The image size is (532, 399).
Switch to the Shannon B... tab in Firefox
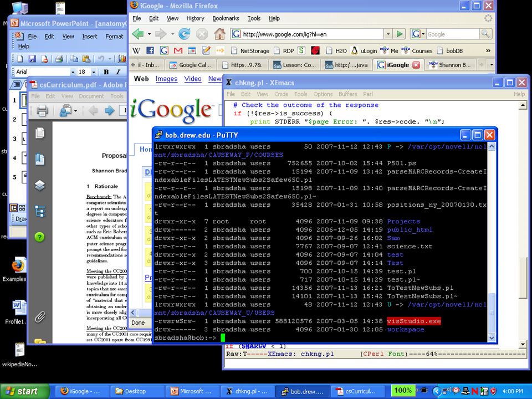click(450, 65)
